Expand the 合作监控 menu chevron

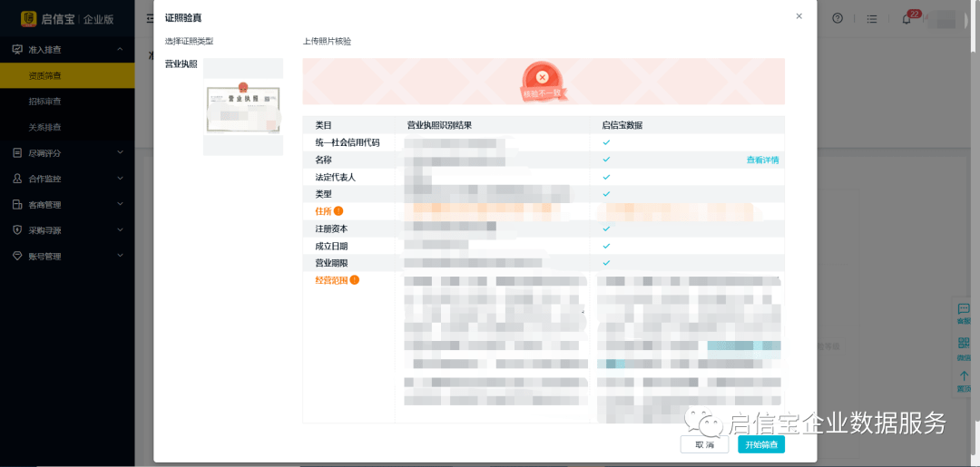pos(120,179)
